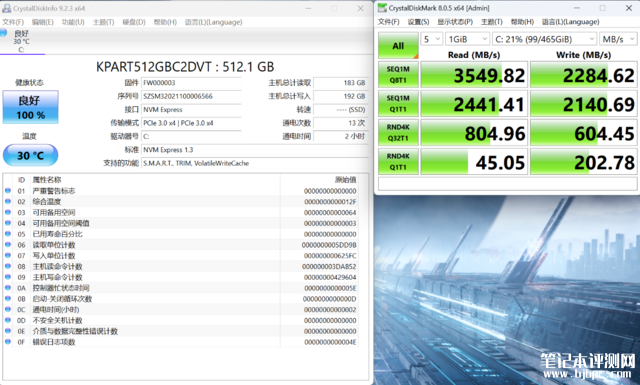Click status dot for attribute 03 可用备用空间
Screen dimensions: 640x385
[x=8, y=212]
